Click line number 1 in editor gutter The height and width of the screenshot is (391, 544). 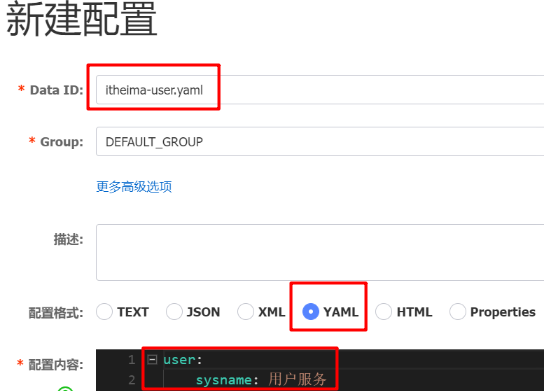click(x=131, y=360)
